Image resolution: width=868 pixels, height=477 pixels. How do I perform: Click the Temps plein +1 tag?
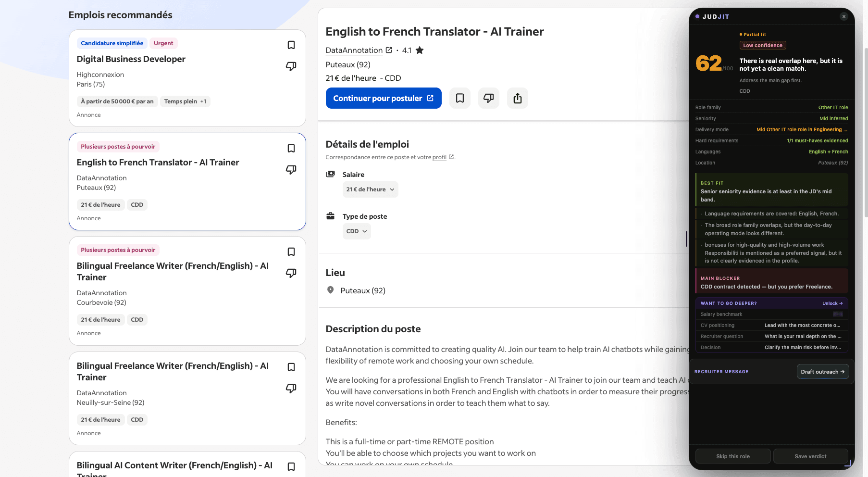[185, 101]
